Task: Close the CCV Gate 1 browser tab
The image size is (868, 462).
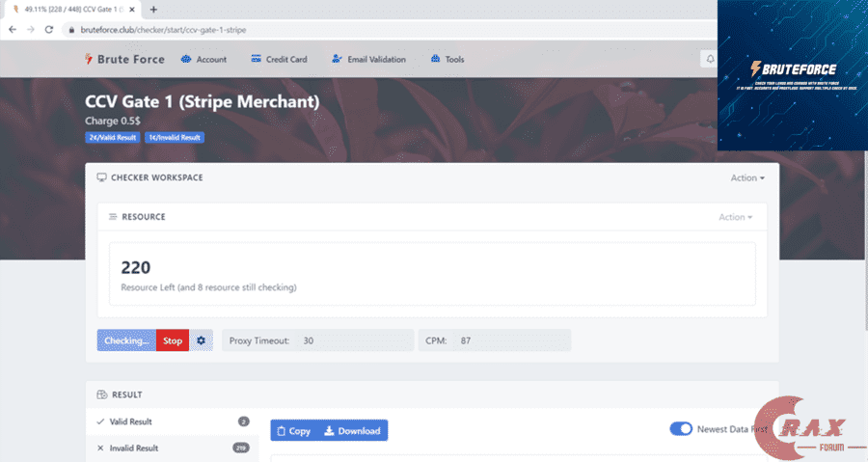Action: click(x=132, y=10)
